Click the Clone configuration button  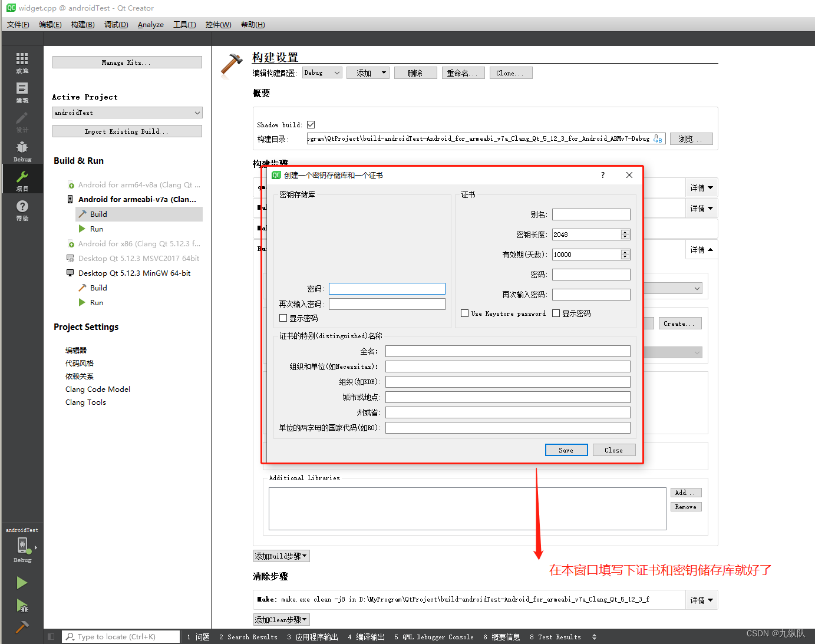pos(511,73)
